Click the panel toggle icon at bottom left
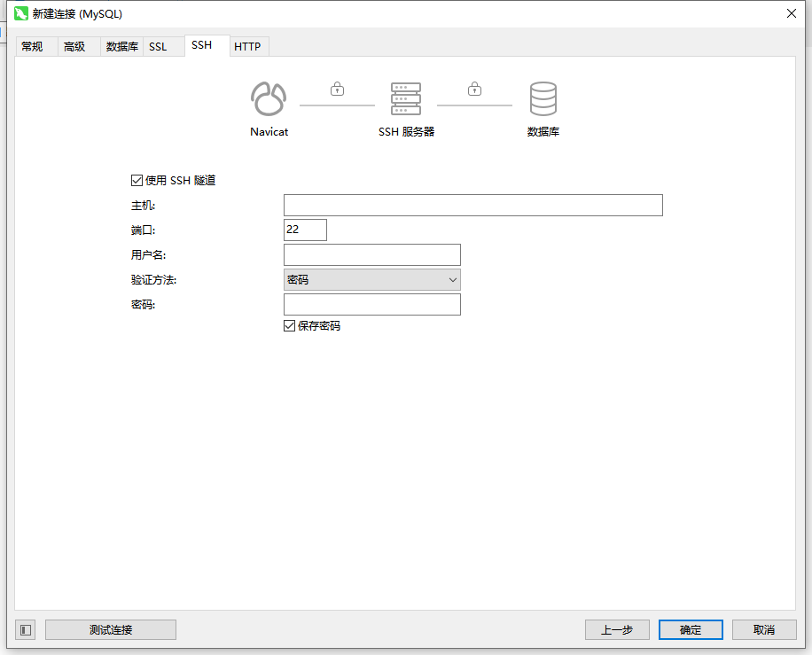 25,629
